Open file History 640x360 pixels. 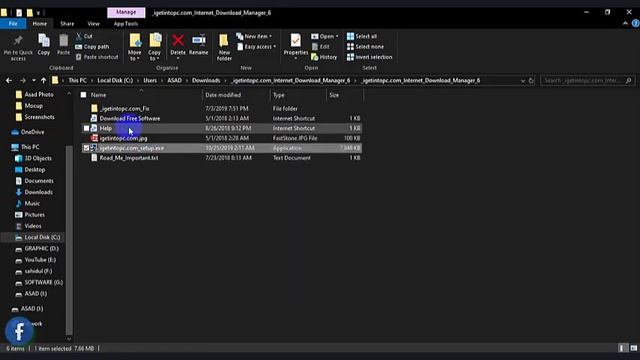pos(324,57)
